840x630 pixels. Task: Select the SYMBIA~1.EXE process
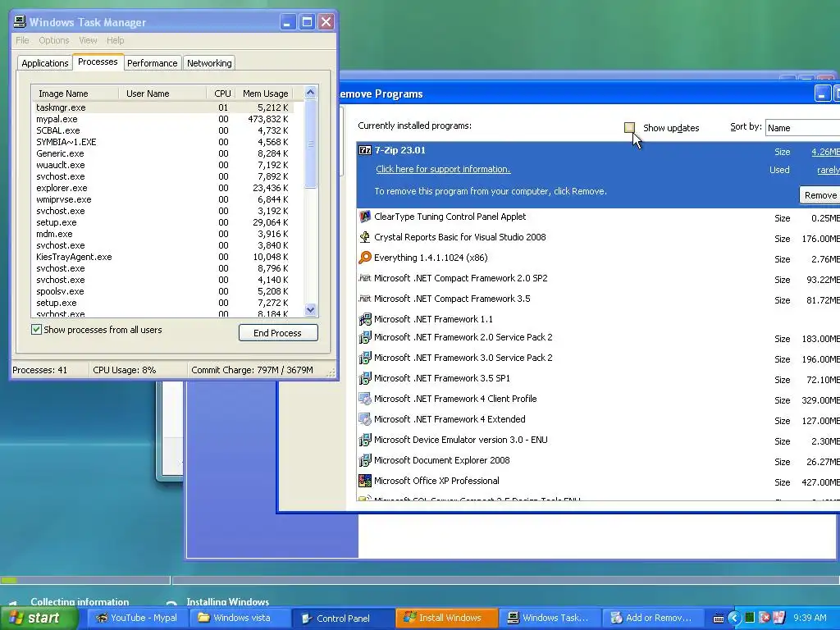coord(163,142)
